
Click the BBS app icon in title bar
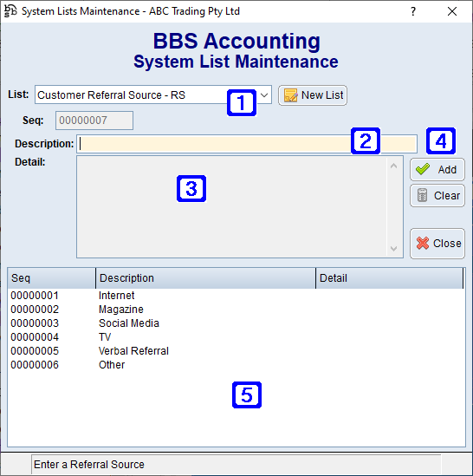point(10,11)
